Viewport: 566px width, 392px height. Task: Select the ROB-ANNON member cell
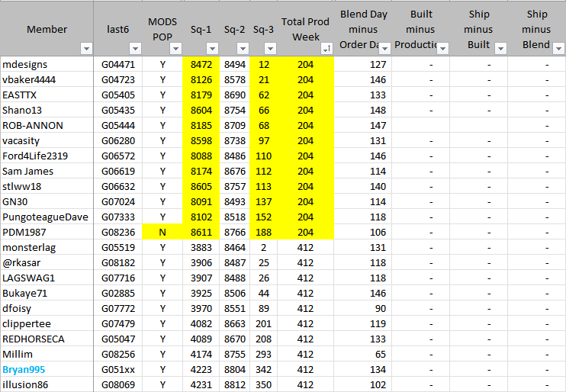pyautogui.click(x=33, y=126)
